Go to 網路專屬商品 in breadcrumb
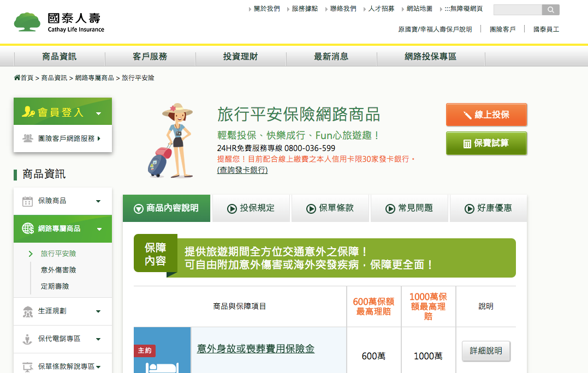588x373 pixels. tap(94, 78)
